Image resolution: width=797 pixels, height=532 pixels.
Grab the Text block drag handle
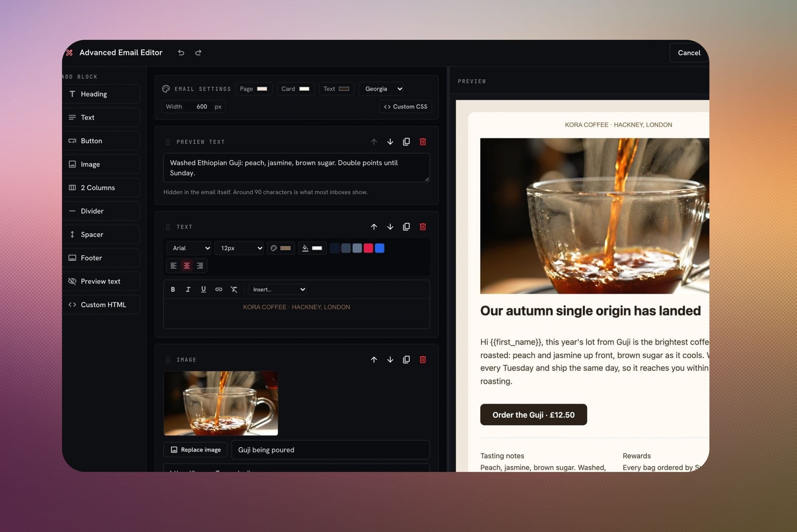tap(168, 227)
